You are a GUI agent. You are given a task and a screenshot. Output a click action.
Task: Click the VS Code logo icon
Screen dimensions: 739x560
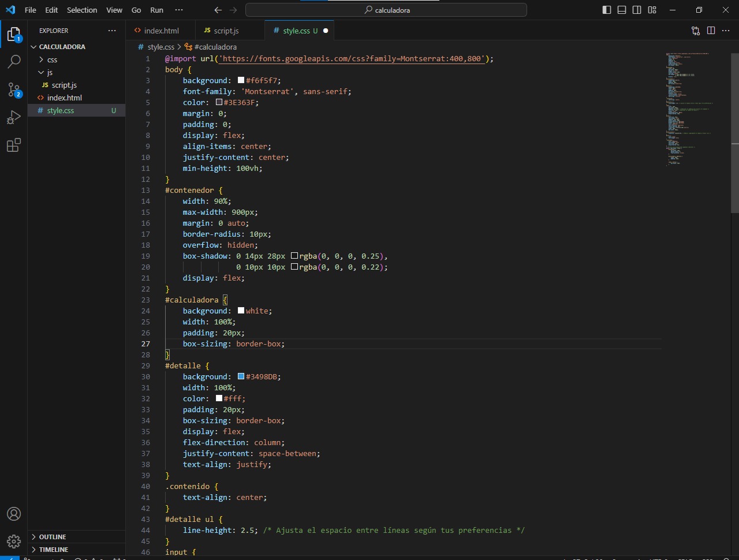click(10, 10)
